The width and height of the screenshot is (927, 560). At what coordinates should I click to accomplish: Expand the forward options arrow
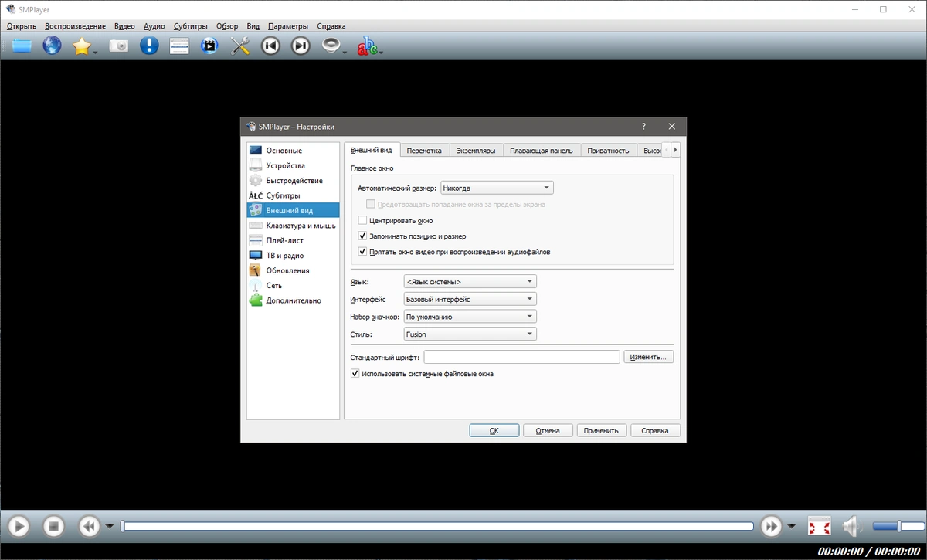[791, 527]
